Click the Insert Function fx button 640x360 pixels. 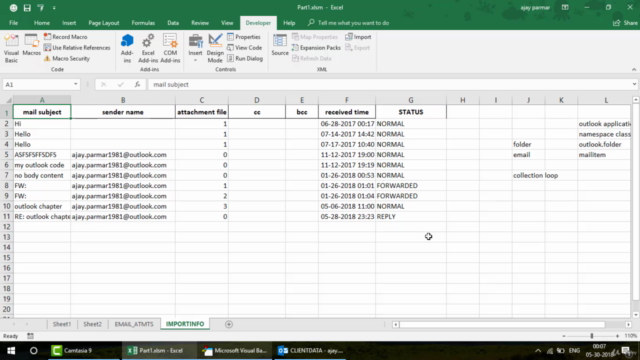coord(137,84)
